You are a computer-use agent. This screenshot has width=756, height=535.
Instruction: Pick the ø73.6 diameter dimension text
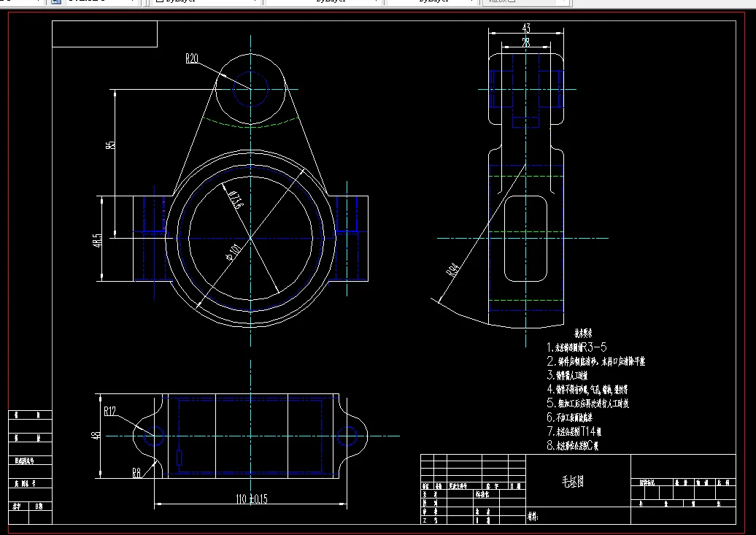[236, 200]
